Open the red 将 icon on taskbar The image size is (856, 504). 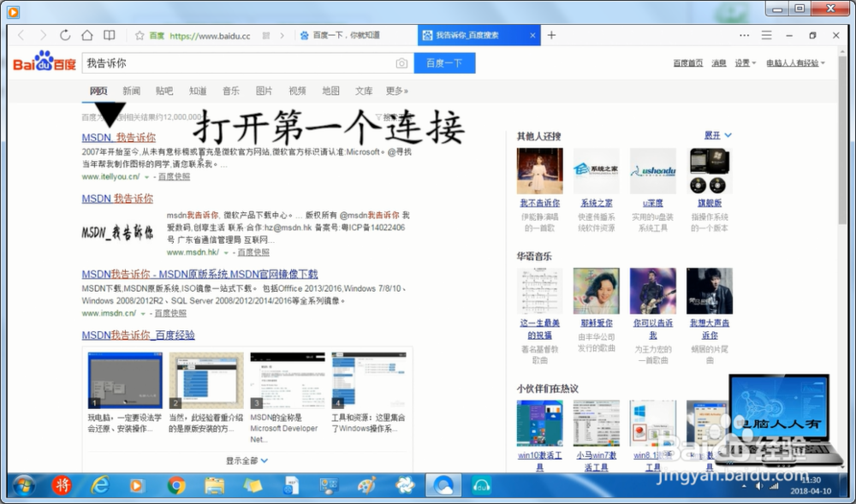[x=62, y=485]
